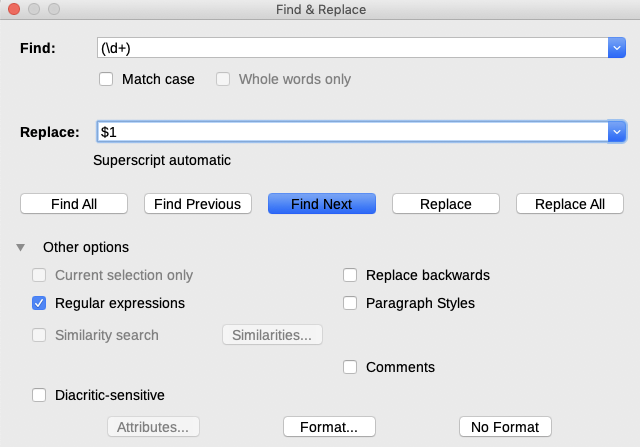Screen dimensions: 640x447
Task: Enable the Comments checkbox
Action: pos(350,367)
